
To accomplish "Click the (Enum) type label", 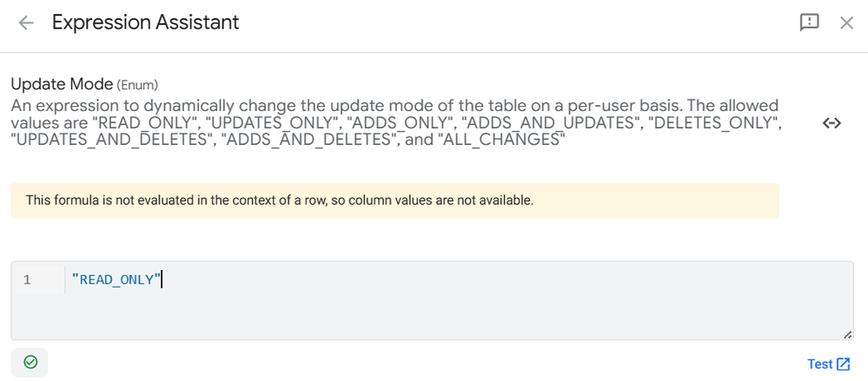I will [137, 85].
